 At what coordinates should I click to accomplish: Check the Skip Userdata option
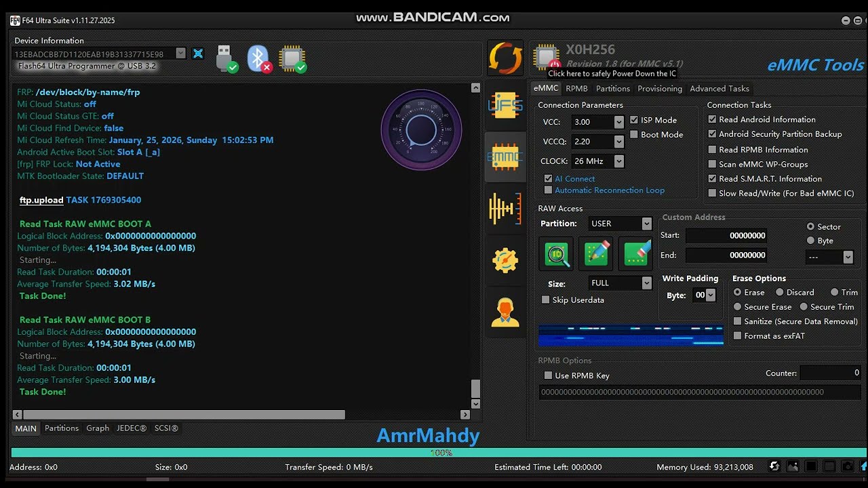click(546, 300)
